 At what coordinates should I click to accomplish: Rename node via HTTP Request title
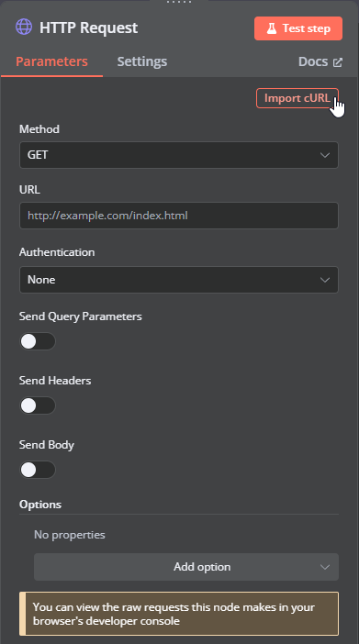(x=88, y=28)
